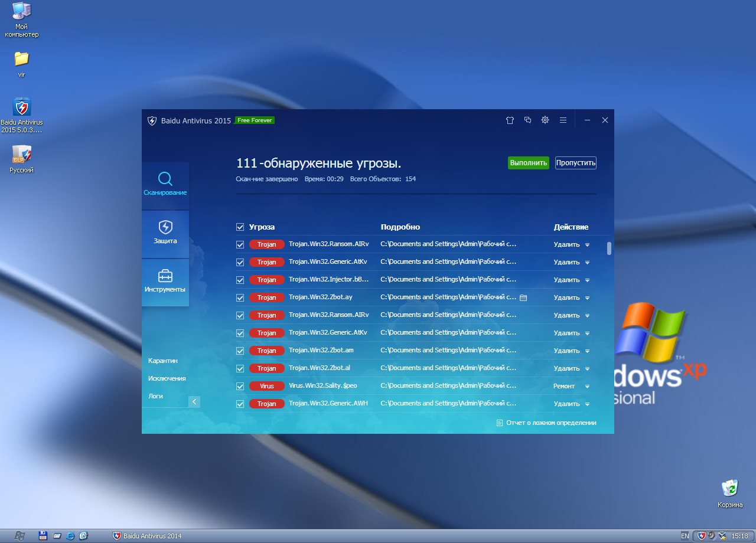Click the Пропустить button
Image resolution: width=756 pixels, height=543 pixels.
pyautogui.click(x=576, y=163)
